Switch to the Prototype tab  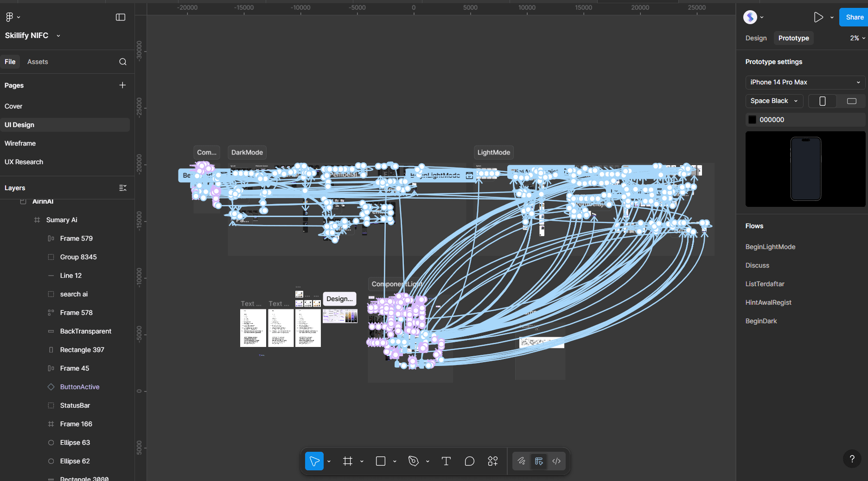pyautogui.click(x=793, y=38)
